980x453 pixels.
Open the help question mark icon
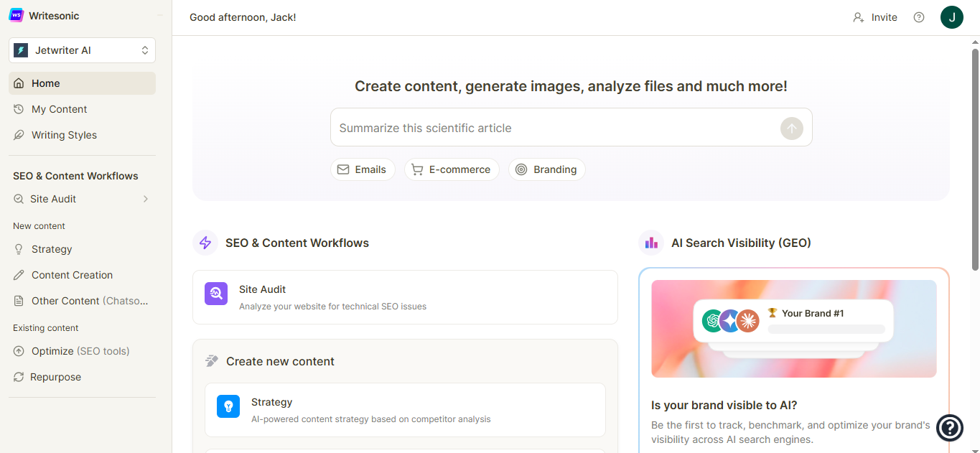click(919, 17)
